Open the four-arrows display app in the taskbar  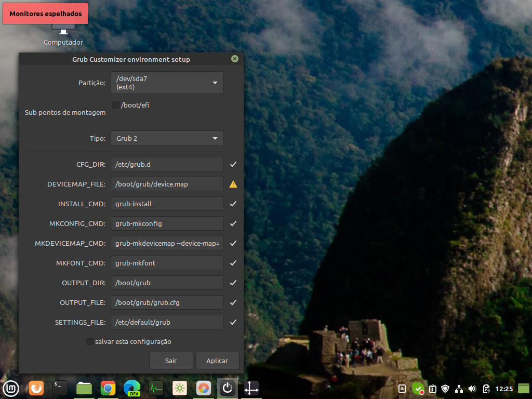[251, 388]
